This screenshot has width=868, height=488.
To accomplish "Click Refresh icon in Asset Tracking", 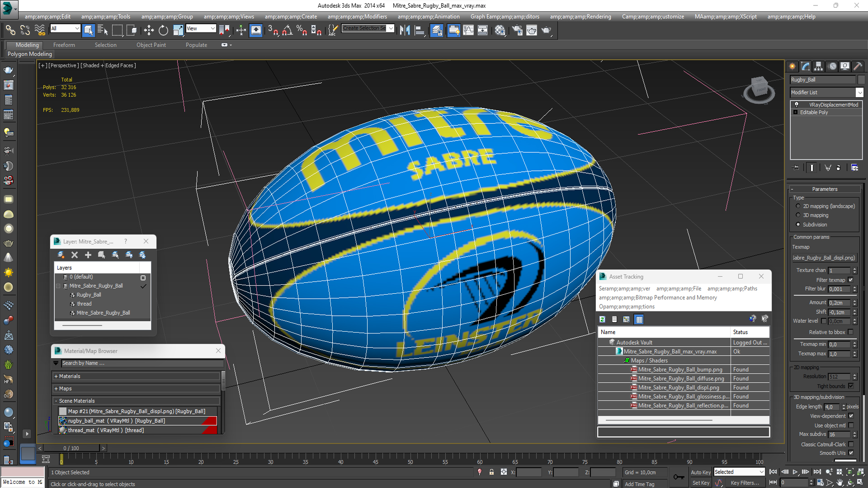I will tap(602, 319).
